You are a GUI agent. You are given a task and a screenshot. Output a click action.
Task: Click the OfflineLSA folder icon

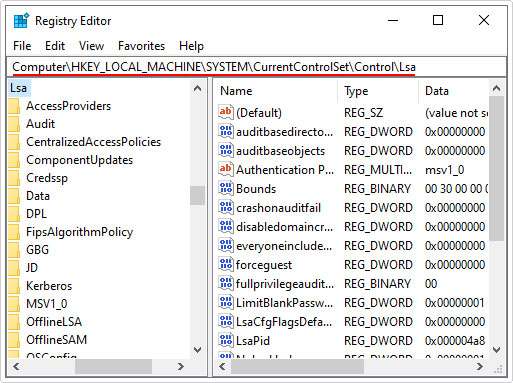(x=14, y=322)
